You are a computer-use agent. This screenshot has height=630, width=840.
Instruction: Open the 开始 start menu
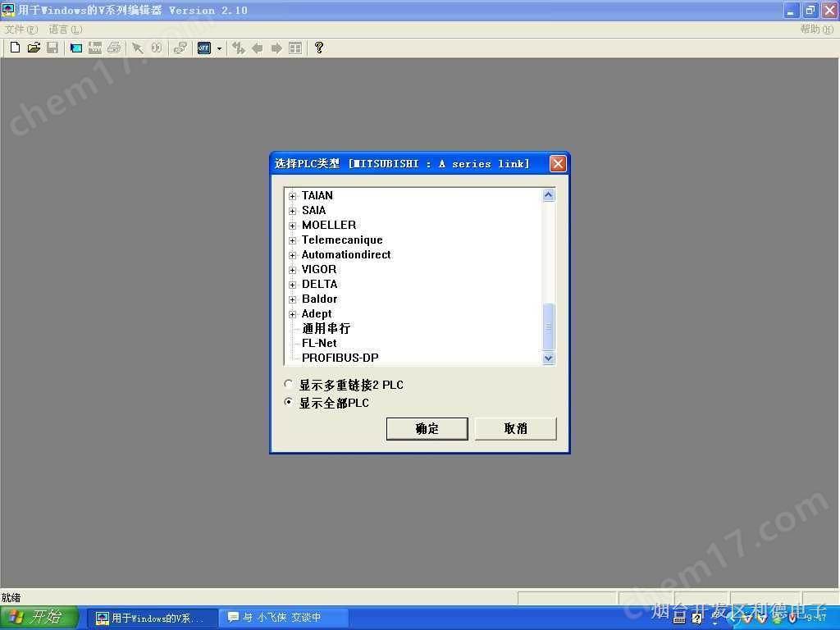coord(39,618)
